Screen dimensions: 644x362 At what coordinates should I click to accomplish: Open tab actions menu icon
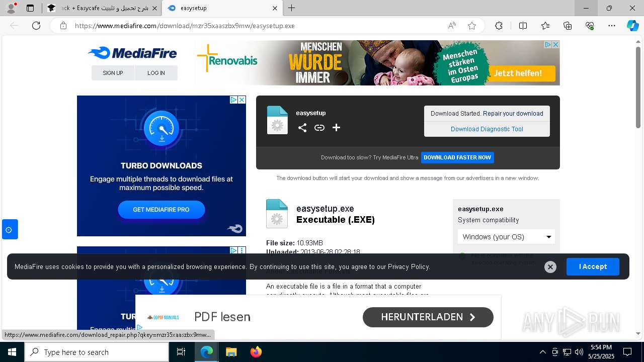30,8
